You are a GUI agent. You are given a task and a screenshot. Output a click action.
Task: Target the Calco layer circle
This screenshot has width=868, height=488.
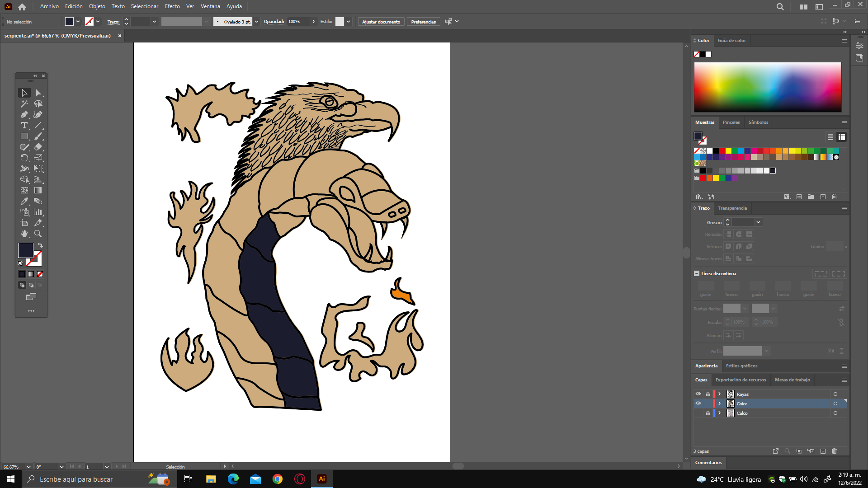[x=835, y=413]
